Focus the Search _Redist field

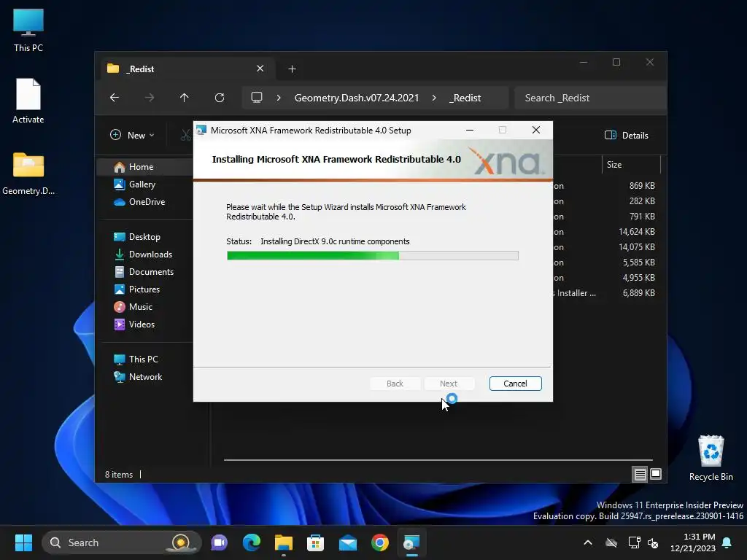(x=589, y=98)
